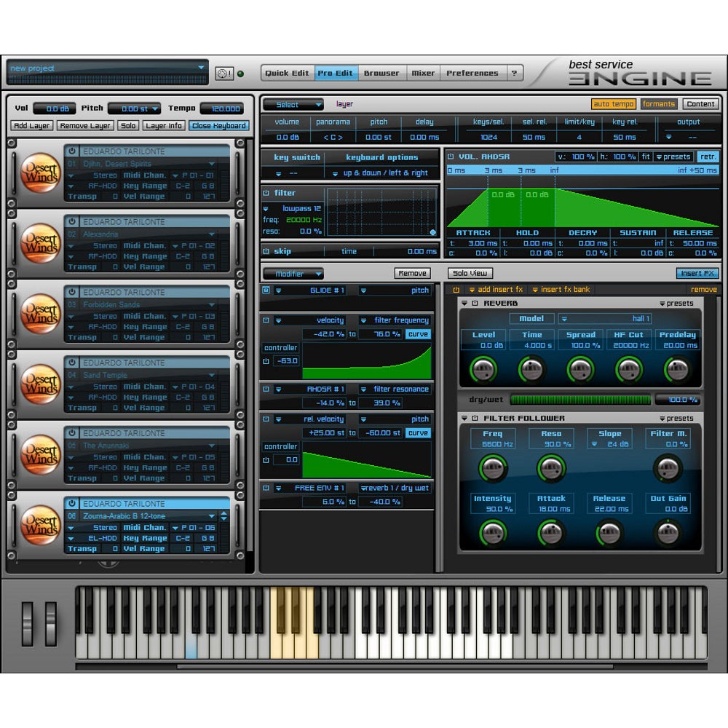Click the Insert FX button
Image resolution: width=728 pixels, height=728 pixels.
(697, 273)
